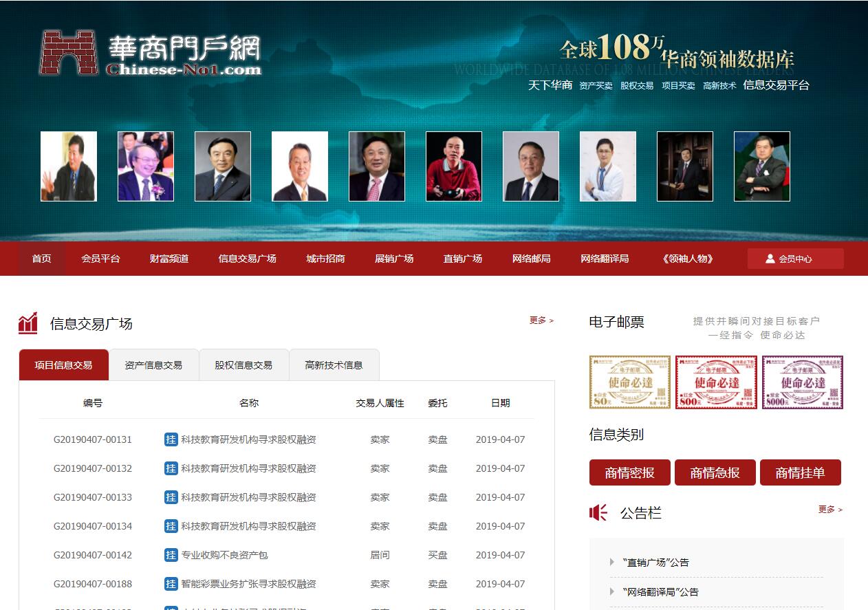Open the "网络翻译局"公告 announcement
The image size is (868, 610).
click(660, 591)
